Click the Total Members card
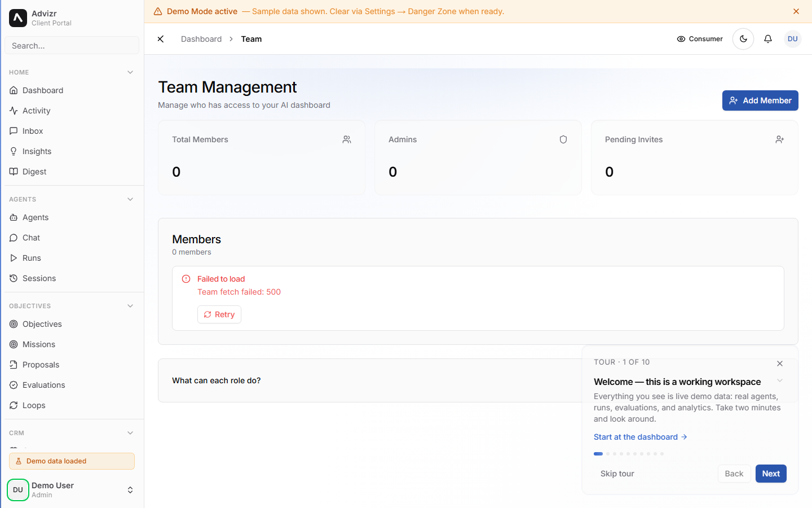Image resolution: width=812 pixels, height=508 pixels. click(262, 157)
